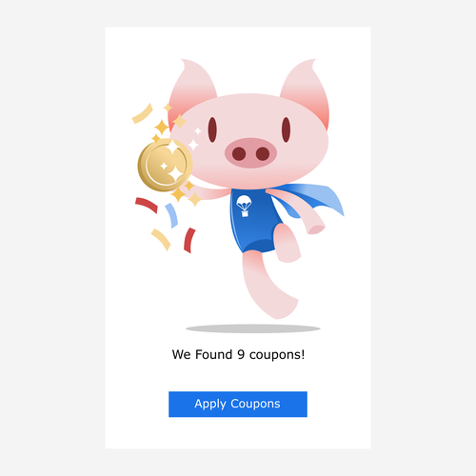Click the pig's left eye
The image size is (476, 476).
point(212,129)
